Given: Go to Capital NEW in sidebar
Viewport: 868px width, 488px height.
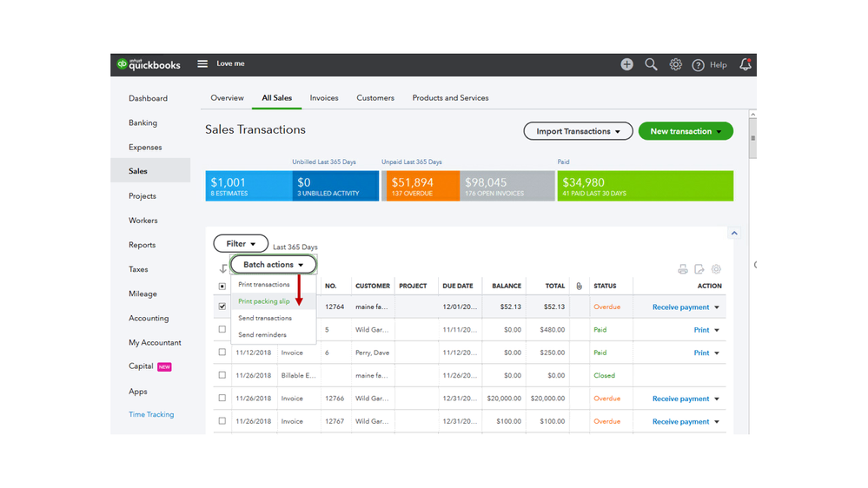Looking at the screenshot, I should click(150, 366).
